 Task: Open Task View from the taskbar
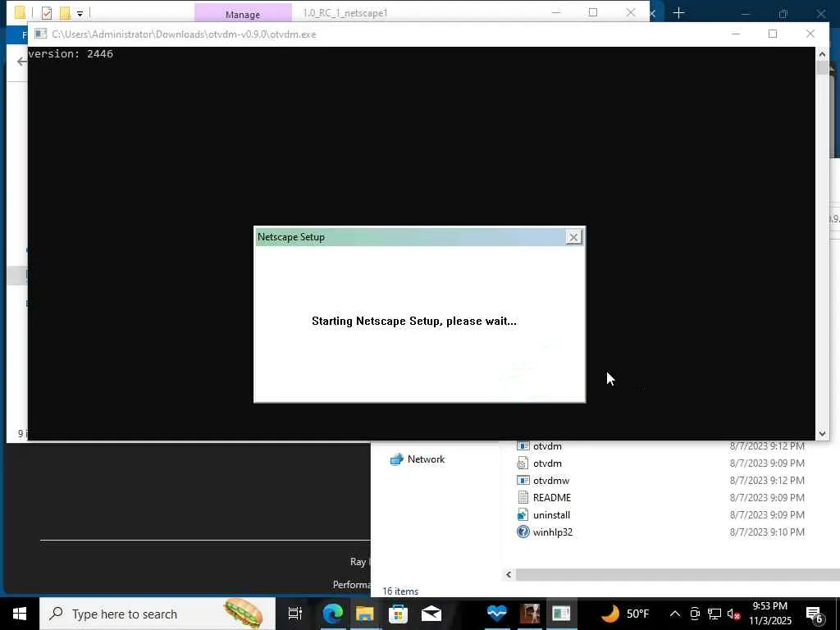[294, 614]
